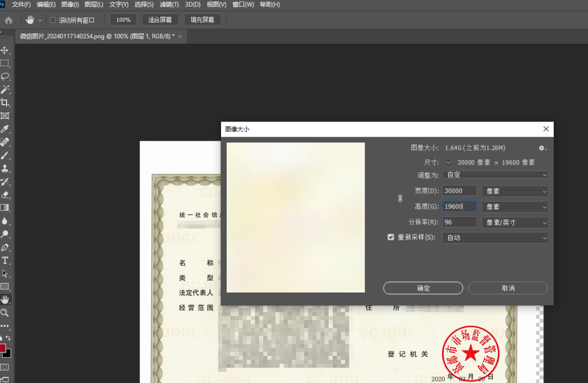The width and height of the screenshot is (588, 383).
Task: Open the 像素/英寸 resolution unit dropdown
Action: click(514, 222)
